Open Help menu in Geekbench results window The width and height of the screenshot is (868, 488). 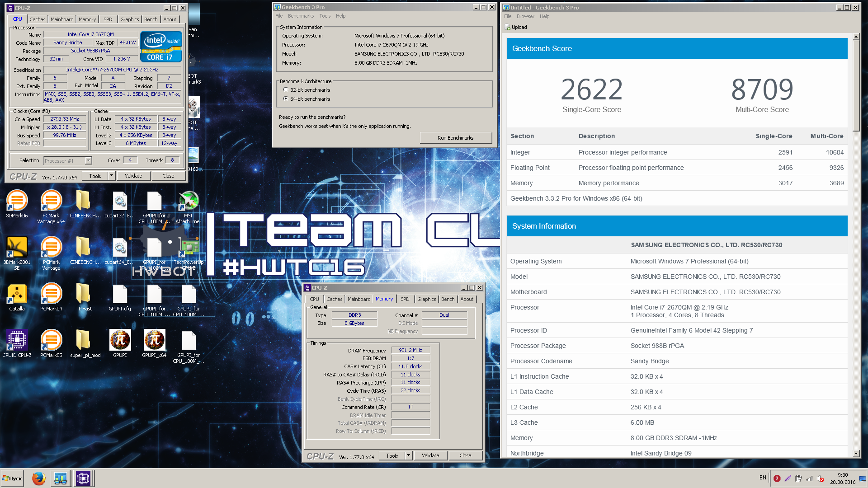(x=544, y=16)
